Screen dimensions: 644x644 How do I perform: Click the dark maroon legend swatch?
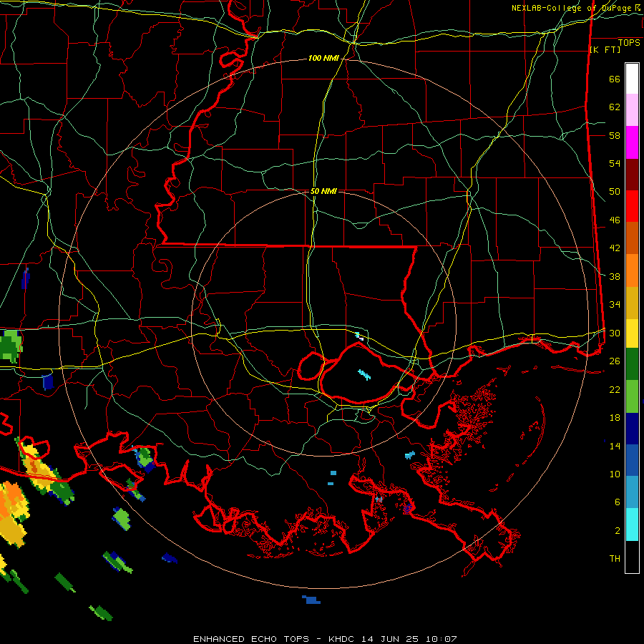[x=632, y=175]
